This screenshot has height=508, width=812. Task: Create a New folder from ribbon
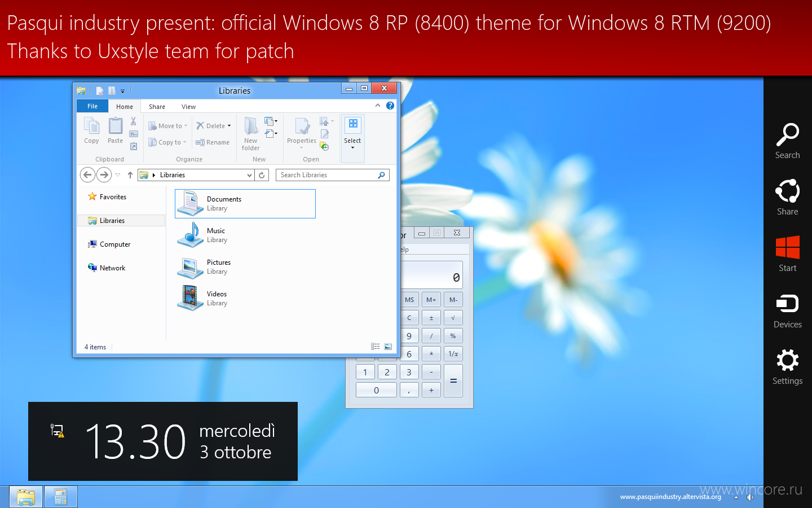click(x=251, y=134)
